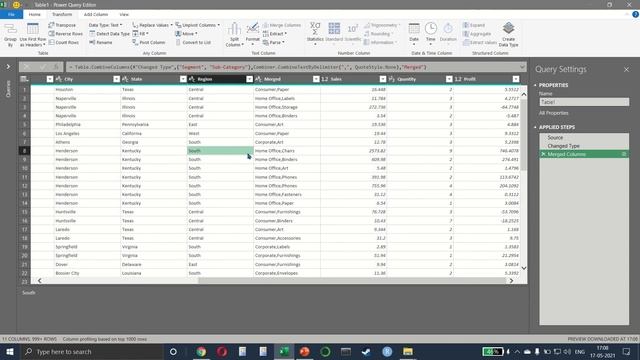Click the Format text icon
This screenshot has width=640, height=360.
pos(253,33)
